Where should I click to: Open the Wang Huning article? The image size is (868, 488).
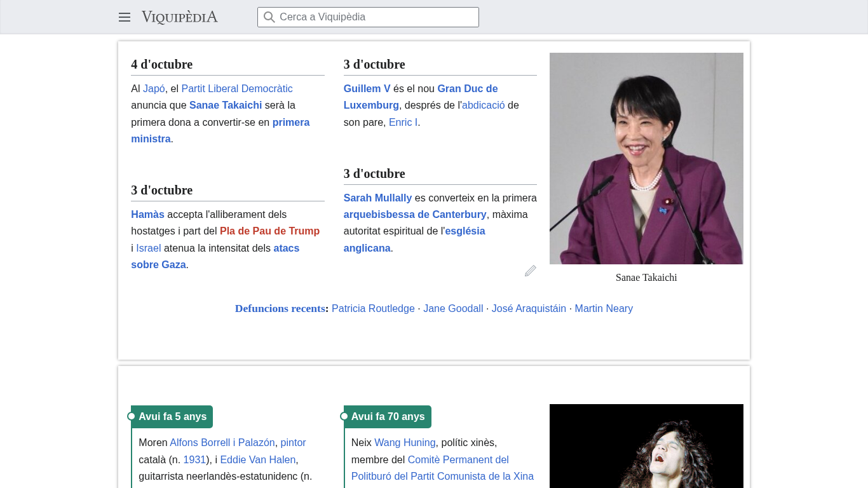point(405,442)
